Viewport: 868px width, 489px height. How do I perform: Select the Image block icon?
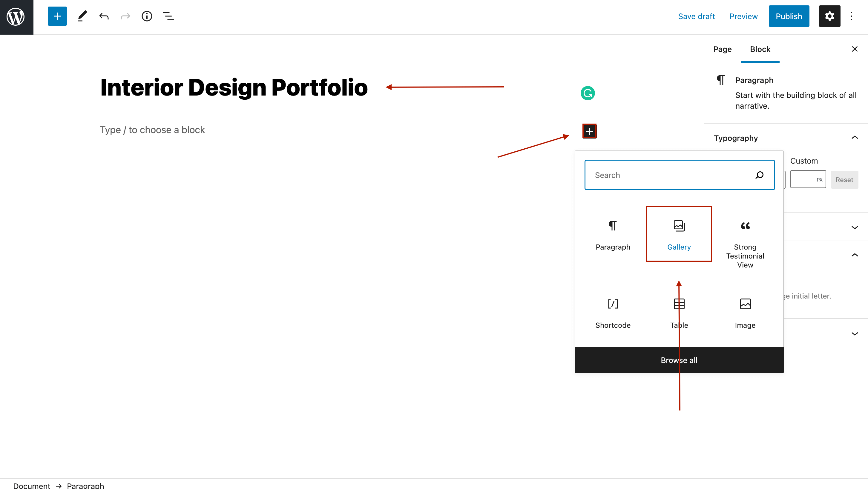[x=745, y=304]
